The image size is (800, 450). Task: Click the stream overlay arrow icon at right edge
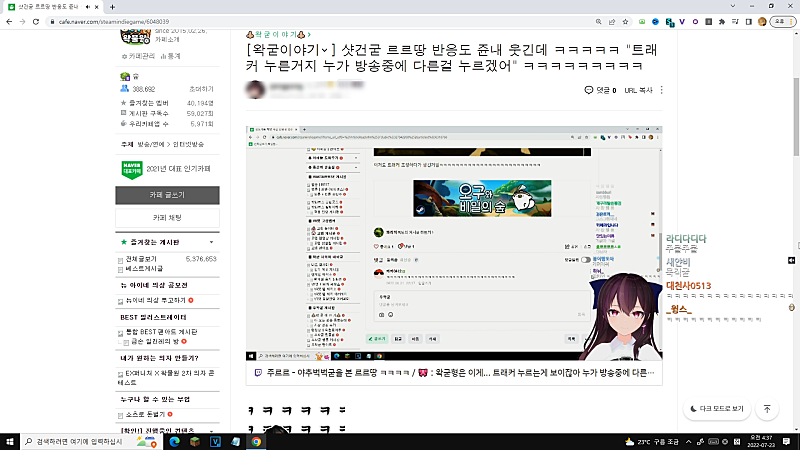point(791,260)
